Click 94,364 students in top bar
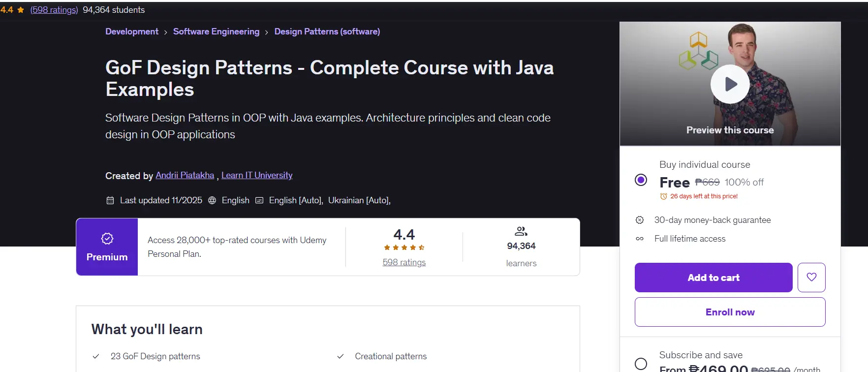Image resolution: width=868 pixels, height=372 pixels. tap(114, 10)
